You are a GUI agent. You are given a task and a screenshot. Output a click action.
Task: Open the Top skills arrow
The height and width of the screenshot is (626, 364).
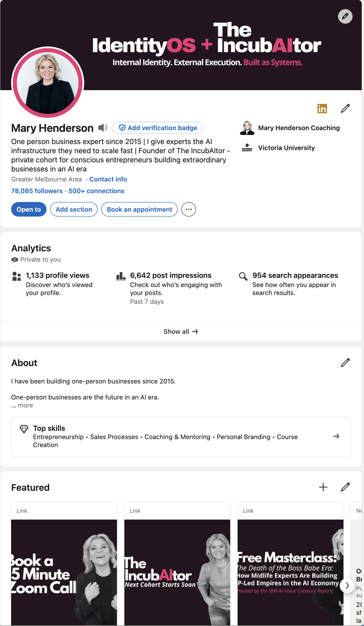point(336,436)
